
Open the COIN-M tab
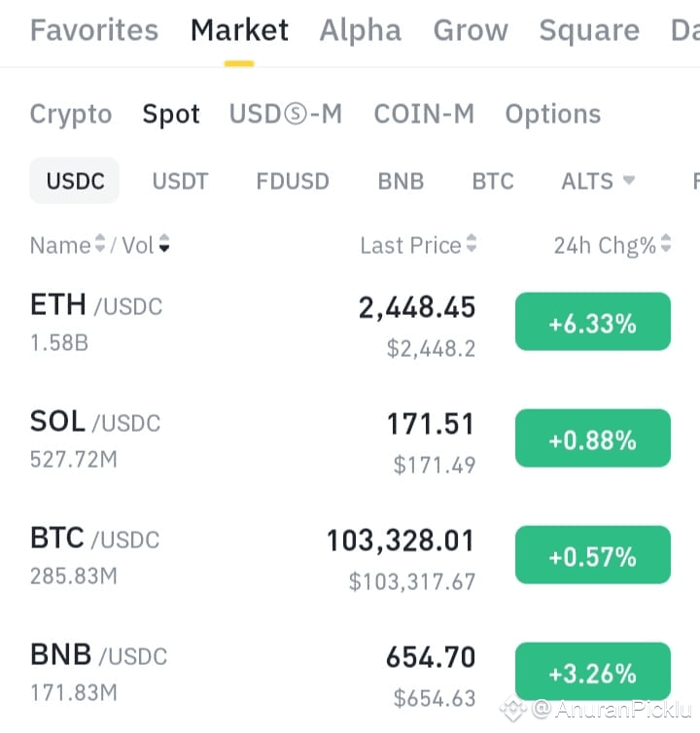[x=424, y=114]
